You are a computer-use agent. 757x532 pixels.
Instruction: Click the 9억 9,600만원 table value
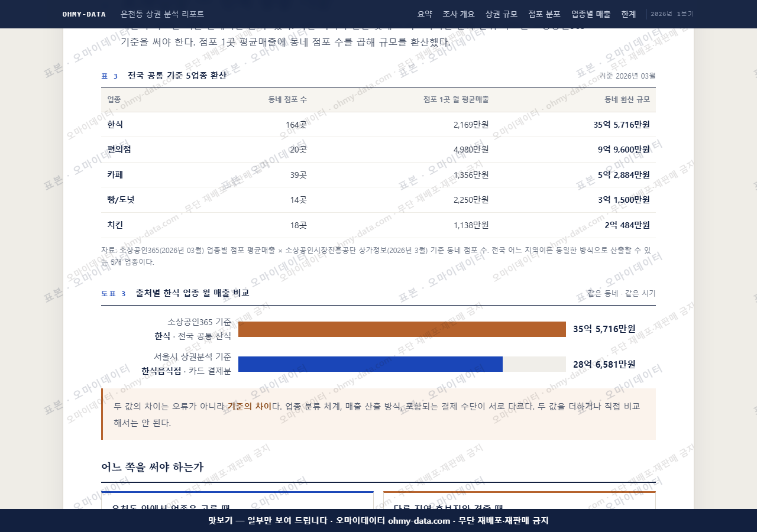(x=624, y=150)
